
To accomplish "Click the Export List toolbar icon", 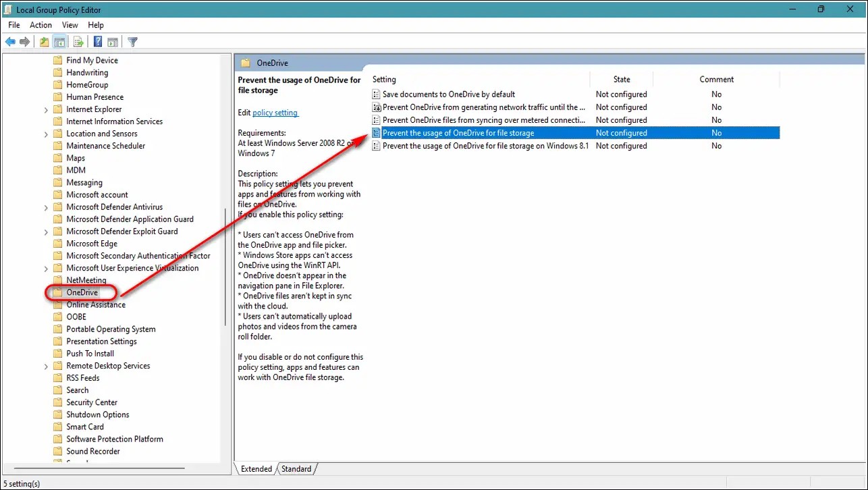I will [78, 42].
